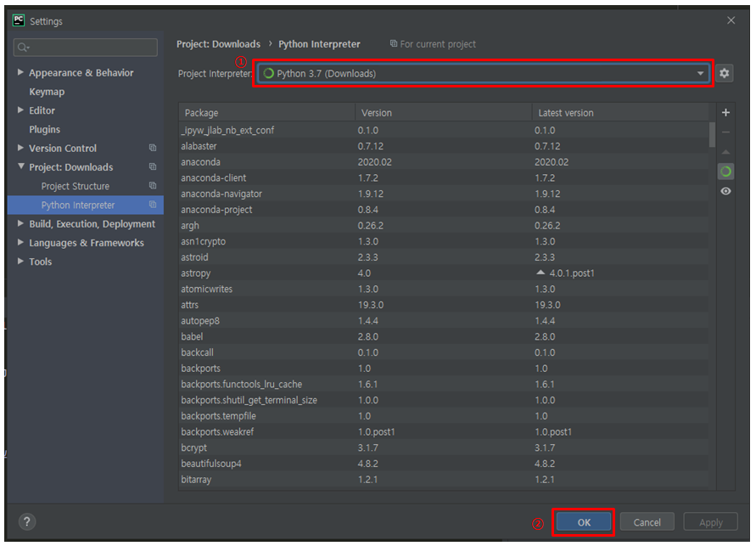Screen dimensions: 756x546
Task: Open the Project Interpreter dropdown
Action: click(x=483, y=73)
